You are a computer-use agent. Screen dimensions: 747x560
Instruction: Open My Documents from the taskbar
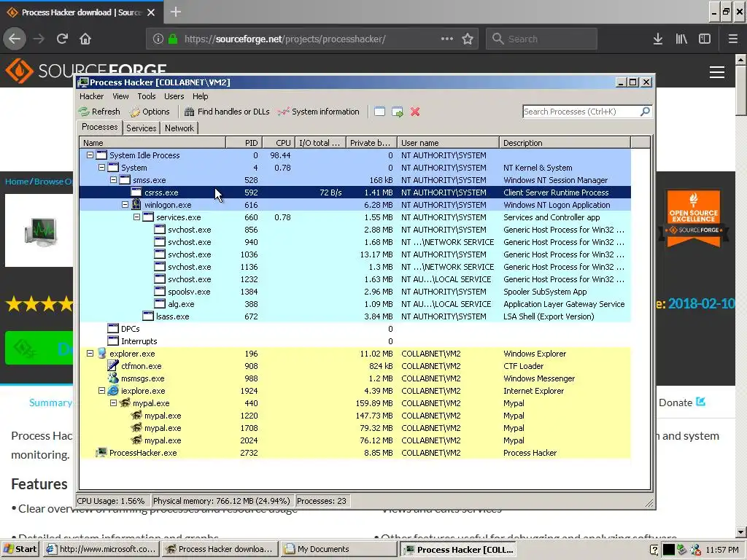pyautogui.click(x=338, y=549)
